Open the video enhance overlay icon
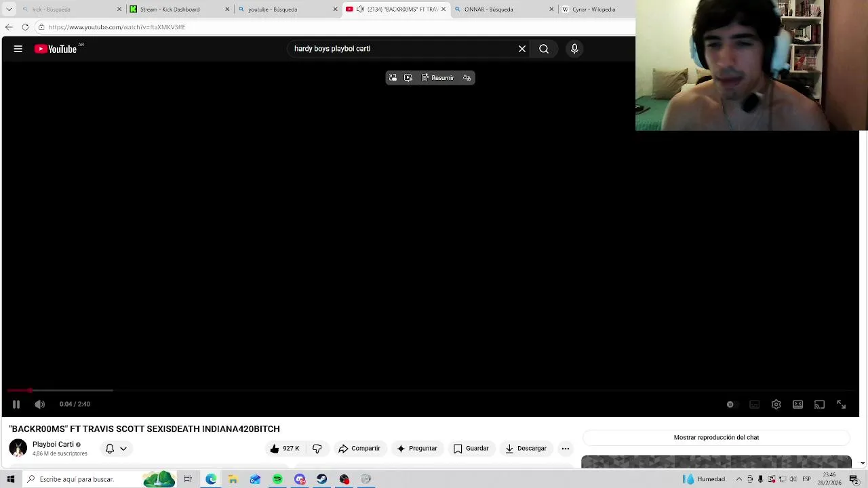This screenshot has height=488, width=868. pyautogui.click(x=408, y=78)
